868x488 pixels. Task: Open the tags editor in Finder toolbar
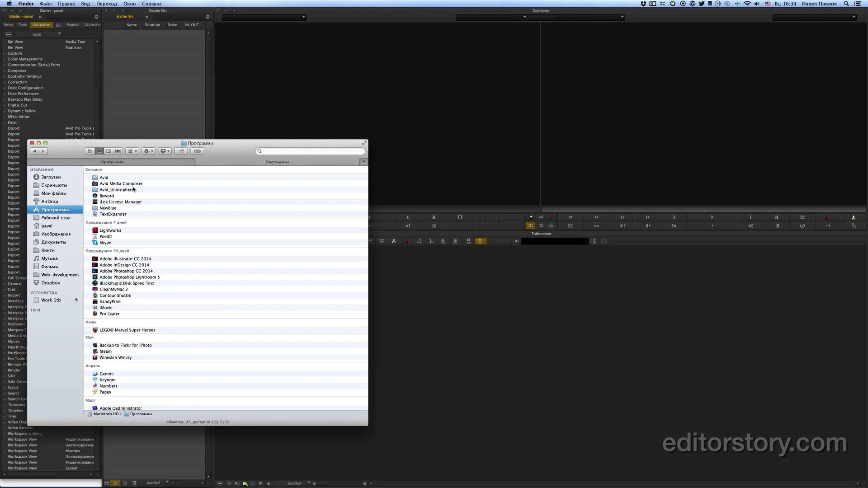(x=198, y=151)
